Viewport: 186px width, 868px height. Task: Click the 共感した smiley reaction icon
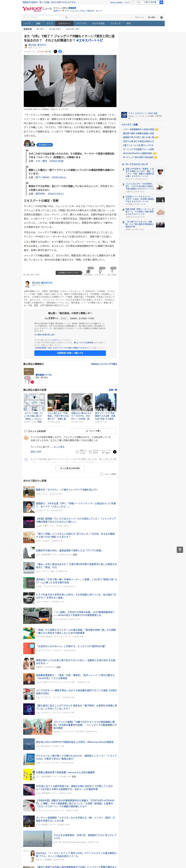(77, 452)
